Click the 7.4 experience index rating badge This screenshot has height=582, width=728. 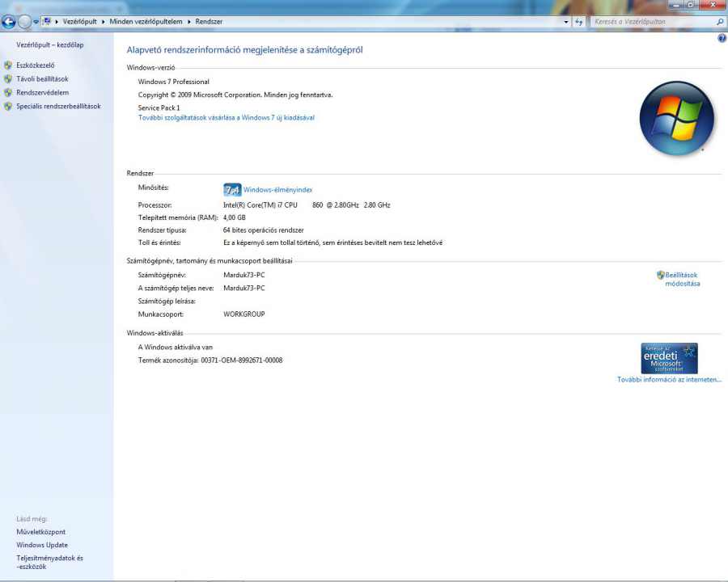pyautogui.click(x=232, y=190)
